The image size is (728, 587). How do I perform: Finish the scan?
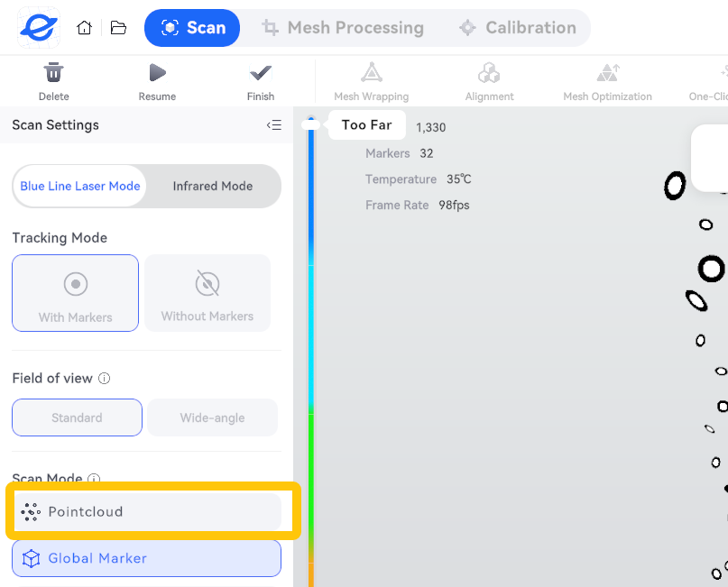(x=261, y=82)
